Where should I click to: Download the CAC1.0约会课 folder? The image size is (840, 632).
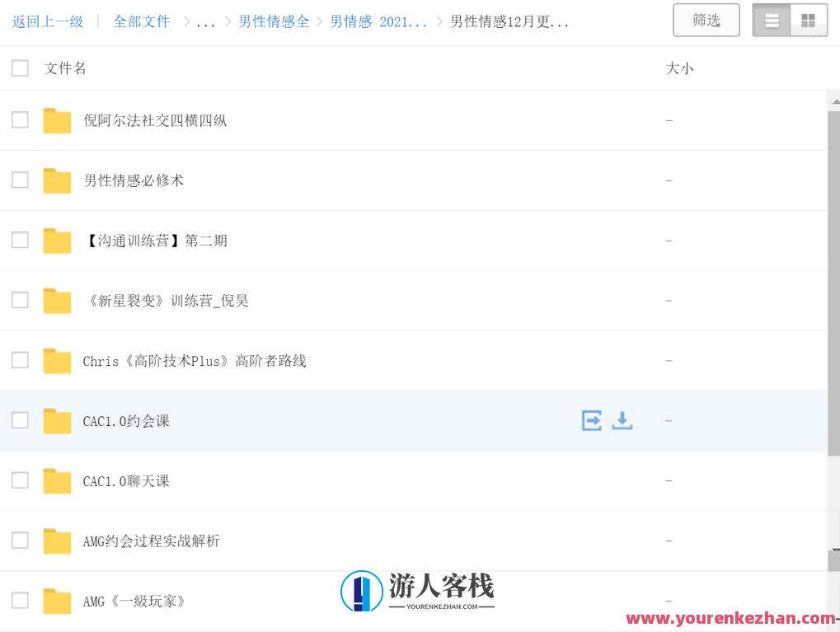(622, 420)
